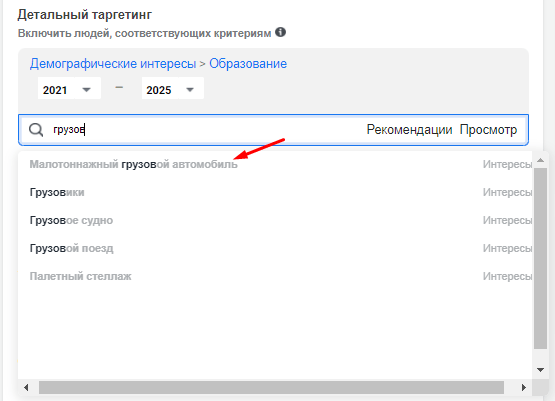This screenshot has height=401, width=555.
Task: Click the info icon next to criteria text
Action: coord(280,32)
